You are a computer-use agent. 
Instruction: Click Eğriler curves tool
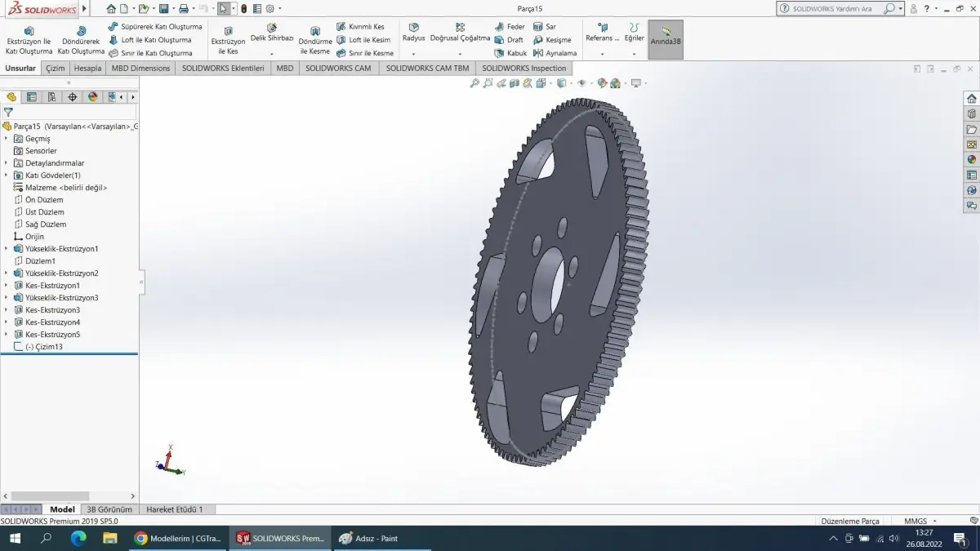coord(635,33)
